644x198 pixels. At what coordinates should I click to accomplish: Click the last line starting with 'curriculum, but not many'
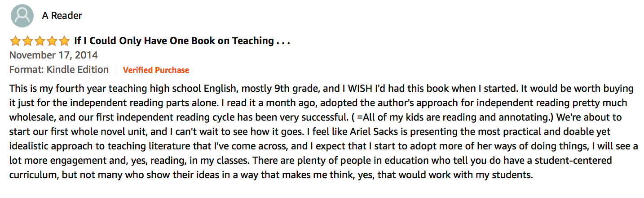tap(271, 175)
